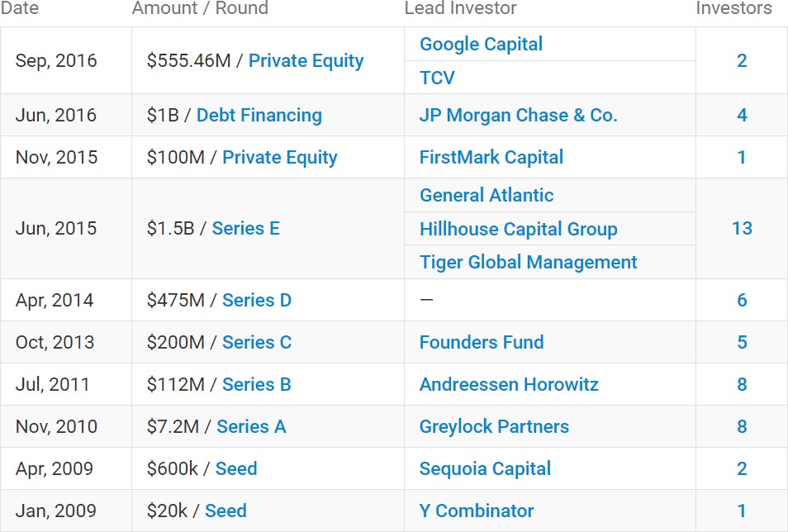Screen dimensions: 788x532
Task: Click the Greylock Partners link
Action: click(494, 427)
